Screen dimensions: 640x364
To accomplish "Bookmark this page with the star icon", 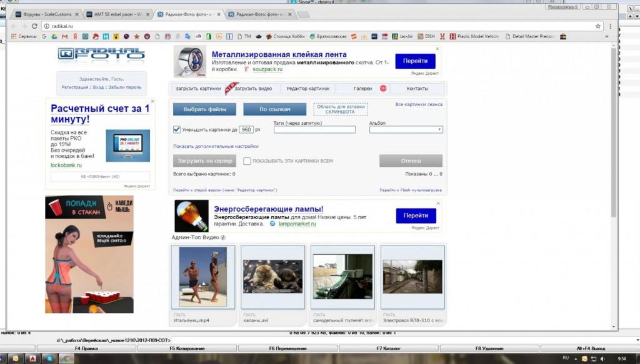I will click(598, 26).
